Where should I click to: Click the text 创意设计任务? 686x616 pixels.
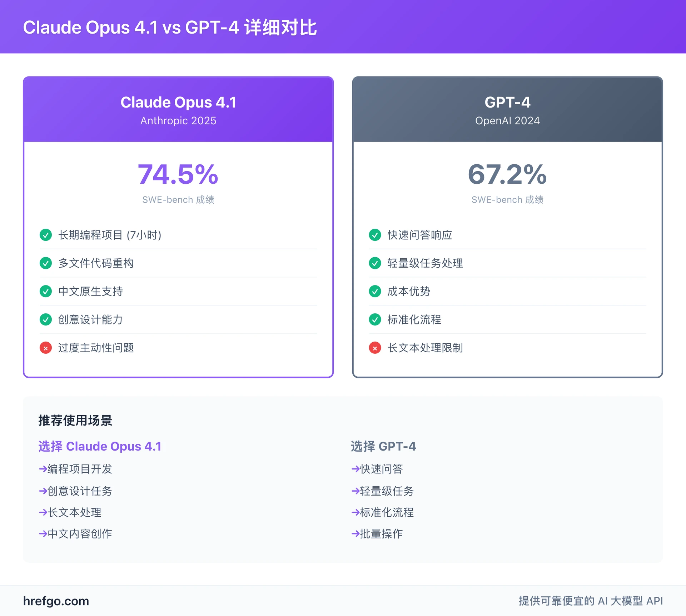point(80,491)
